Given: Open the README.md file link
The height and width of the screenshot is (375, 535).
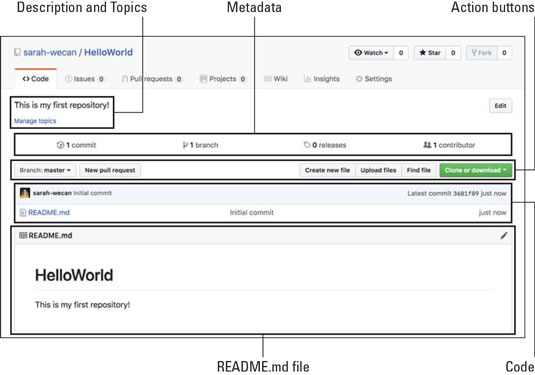Looking at the screenshot, I should [x=49, y=213].
